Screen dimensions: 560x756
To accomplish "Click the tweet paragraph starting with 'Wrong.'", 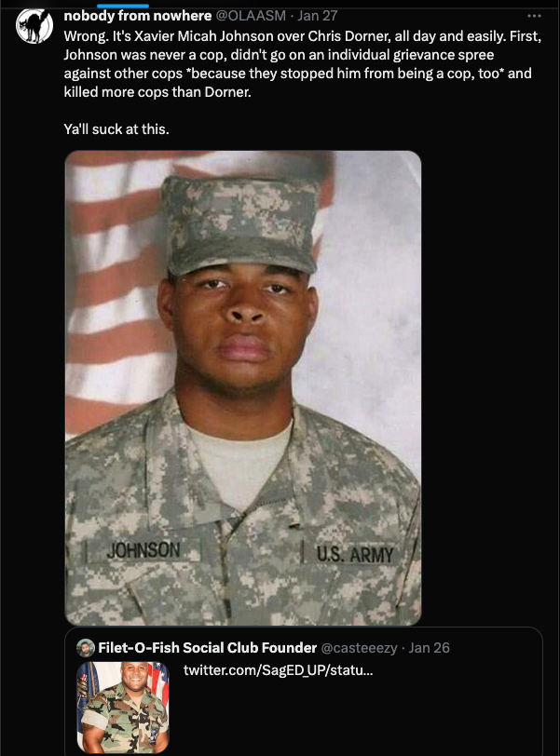I will point(304,64).
